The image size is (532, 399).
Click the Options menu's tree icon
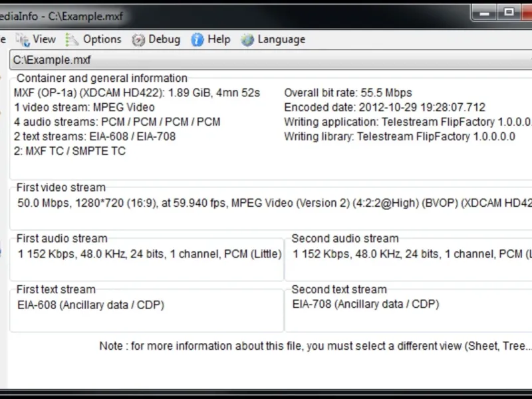click(72, 40)
